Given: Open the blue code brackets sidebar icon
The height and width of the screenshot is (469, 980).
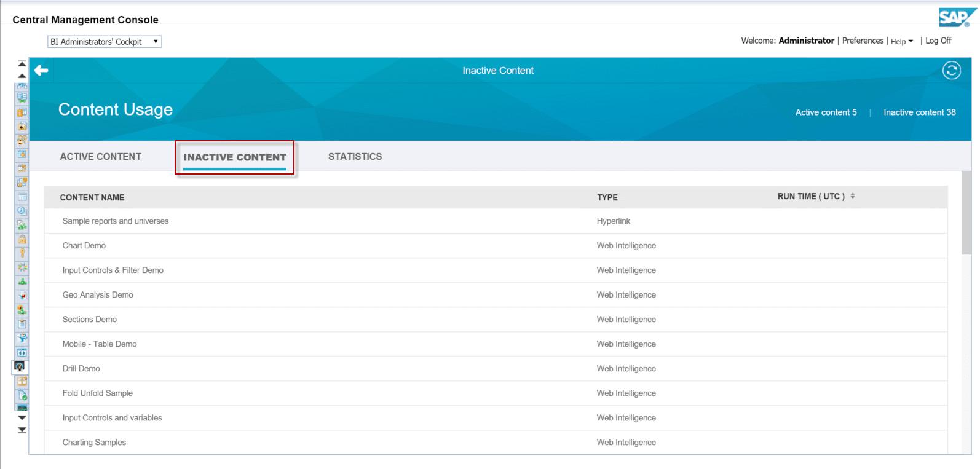Looking at the screenshot, I should pos(22,352).
